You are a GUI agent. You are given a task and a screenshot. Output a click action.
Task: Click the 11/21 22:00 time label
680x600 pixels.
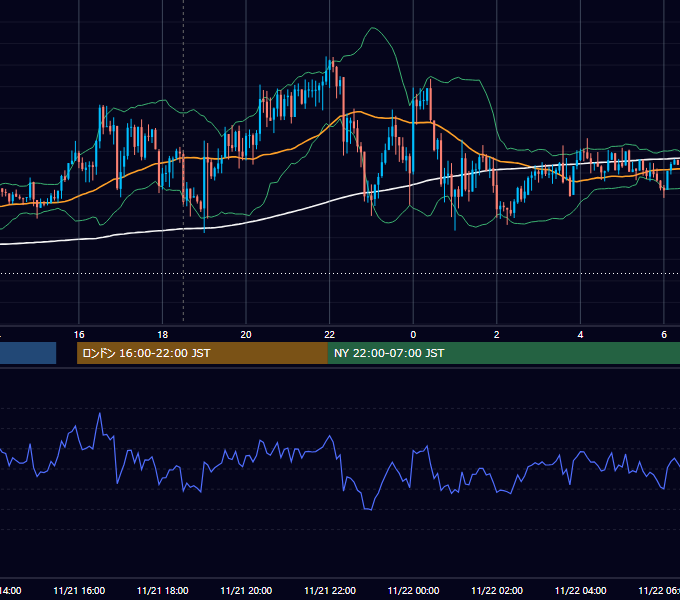(x=330, y=590)
